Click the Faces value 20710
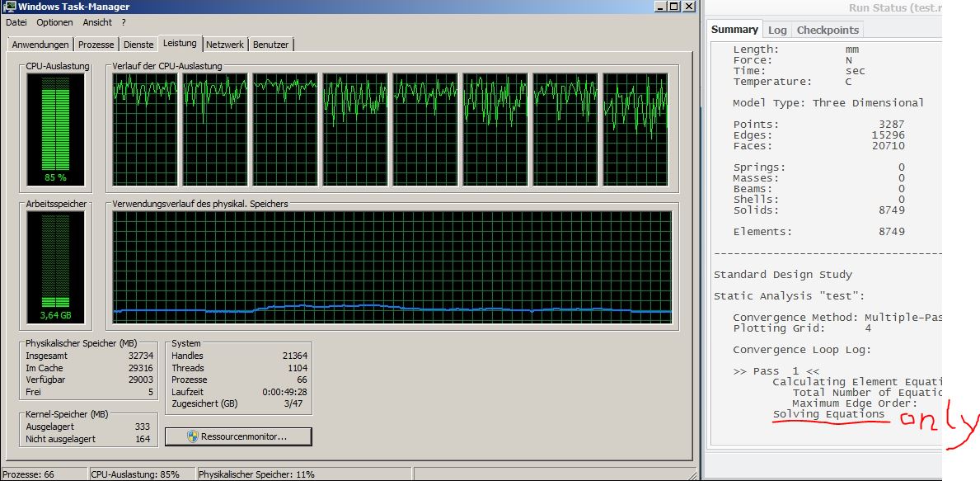Image resolution: width=980 pixels, height=481 pixels. [x=888, y=146]
